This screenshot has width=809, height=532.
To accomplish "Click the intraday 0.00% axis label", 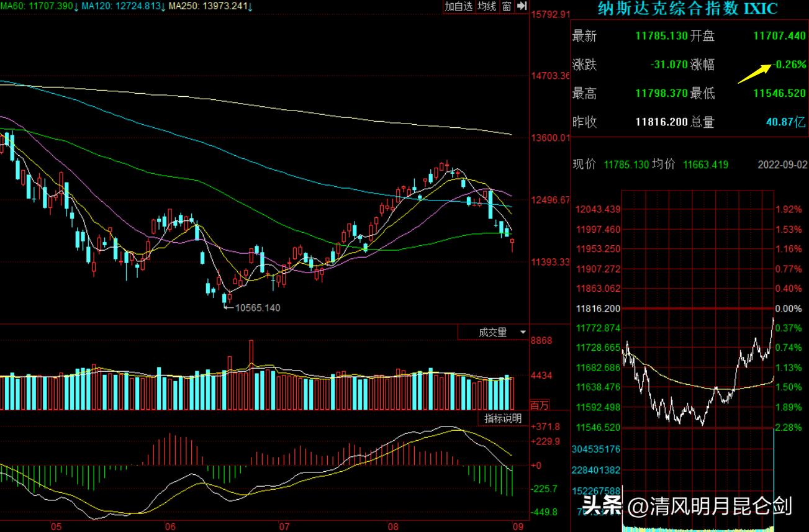I will pos(789,309).
